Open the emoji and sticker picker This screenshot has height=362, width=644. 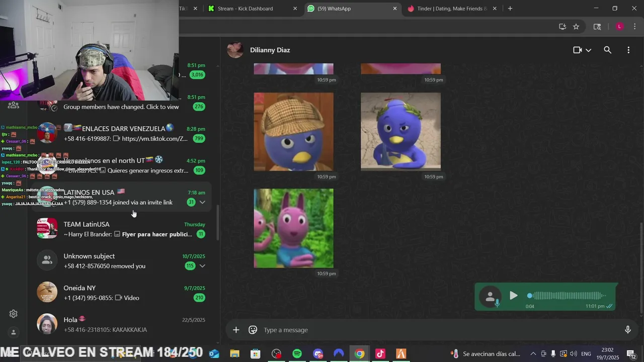(253, 330)
